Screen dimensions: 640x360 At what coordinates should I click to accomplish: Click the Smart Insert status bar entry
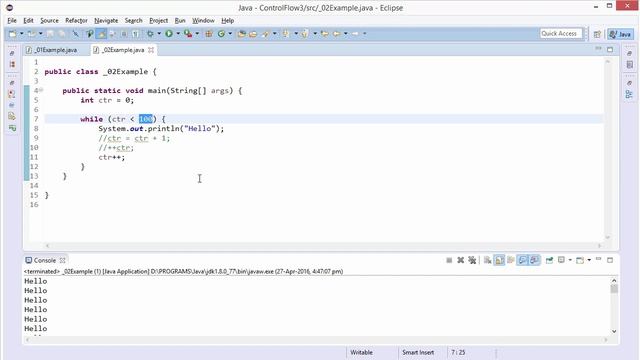(x=418, y=352)
